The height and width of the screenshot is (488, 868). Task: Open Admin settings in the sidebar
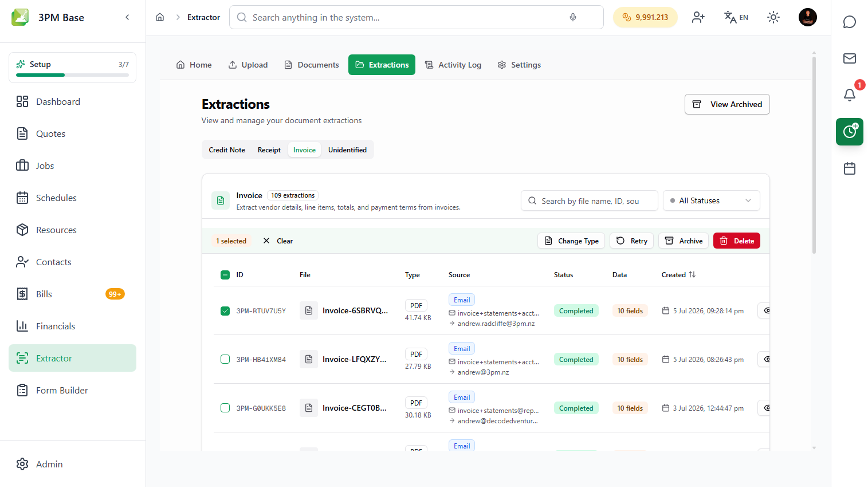72,464
